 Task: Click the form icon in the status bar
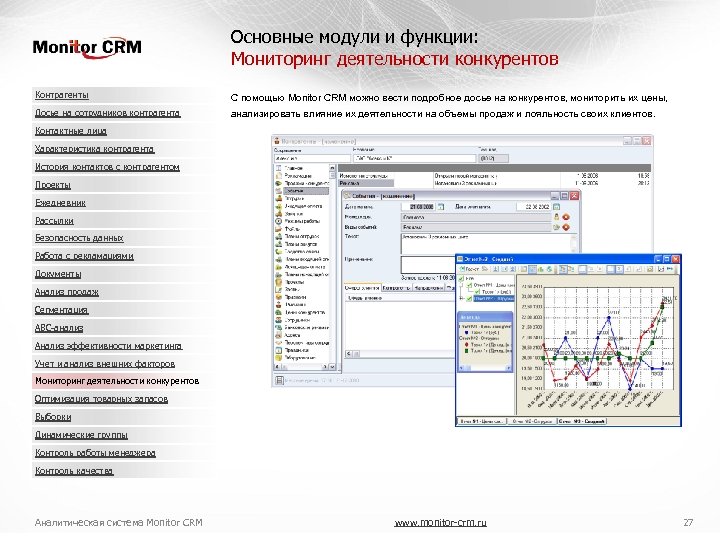tap(279, 380)
